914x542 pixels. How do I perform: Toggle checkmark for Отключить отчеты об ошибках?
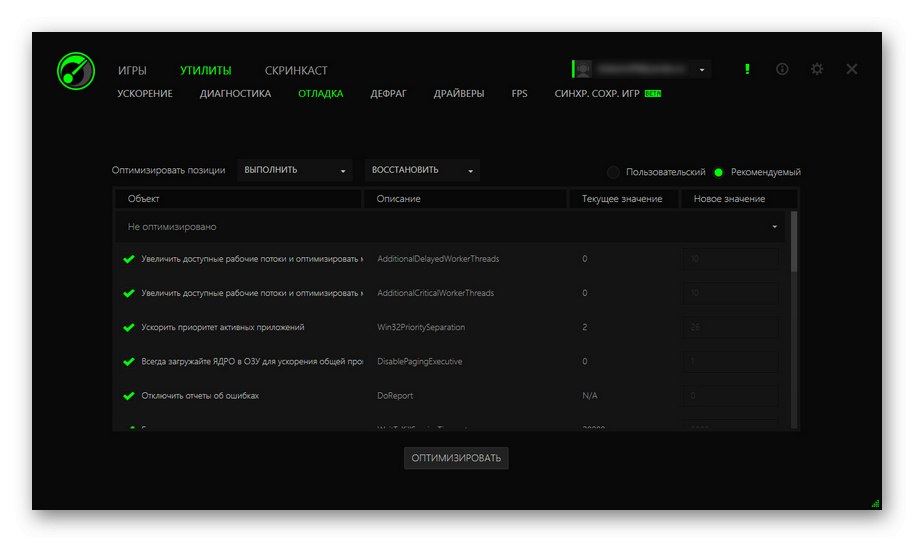(x=129, y=396)
